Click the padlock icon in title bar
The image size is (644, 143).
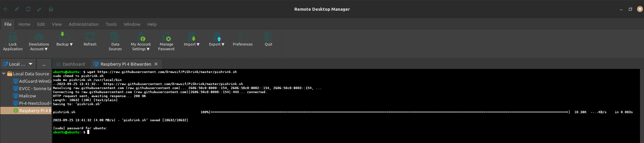[51, 9]
